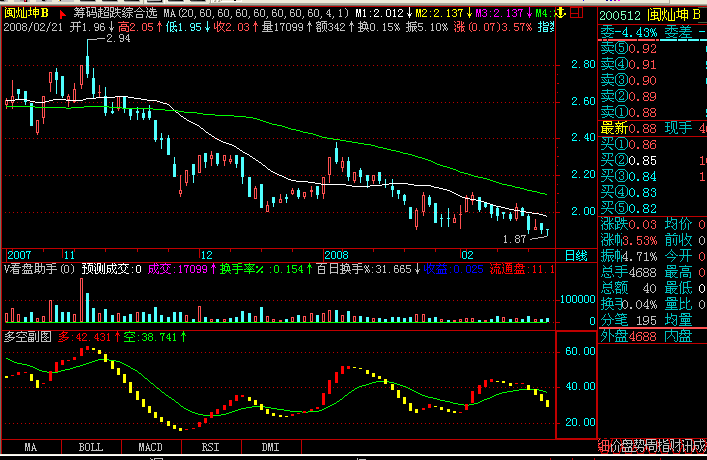Switch to the DMI indicator tab
Image resolution: width=707 pixels, height=460 pixels.
pos(271,447)
